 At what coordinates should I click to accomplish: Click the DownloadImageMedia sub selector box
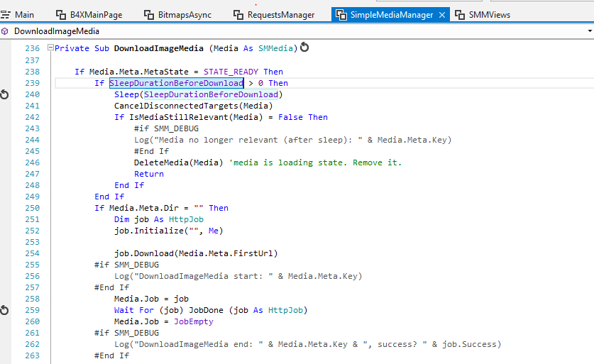[x=297, y=31]
